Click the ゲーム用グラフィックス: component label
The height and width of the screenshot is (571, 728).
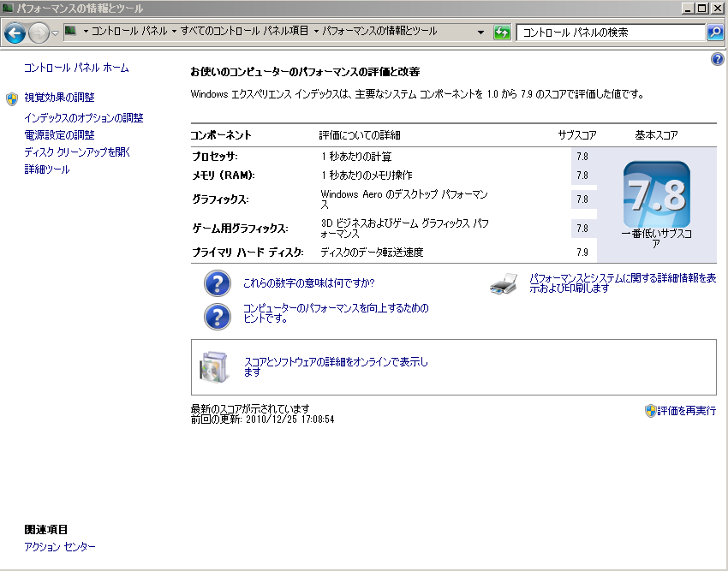click(x=240, y=229)
